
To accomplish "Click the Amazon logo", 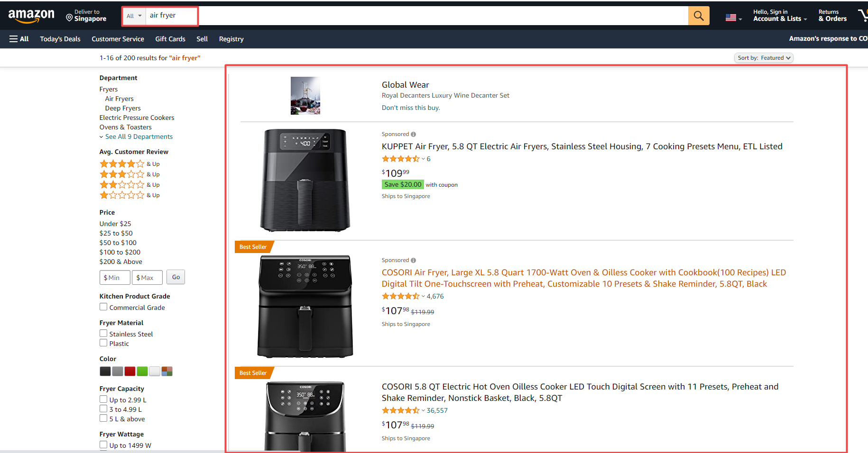I will click(31, 16).
